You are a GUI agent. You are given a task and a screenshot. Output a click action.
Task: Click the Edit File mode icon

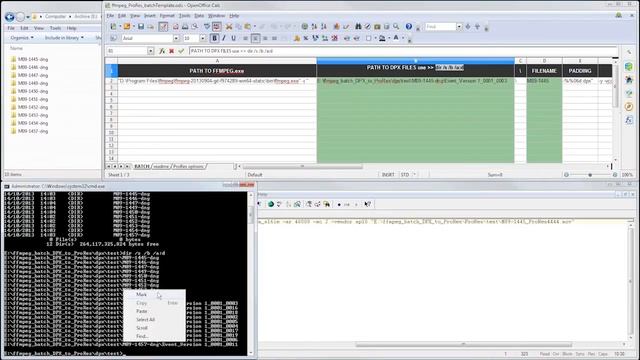tap(163, 27)
